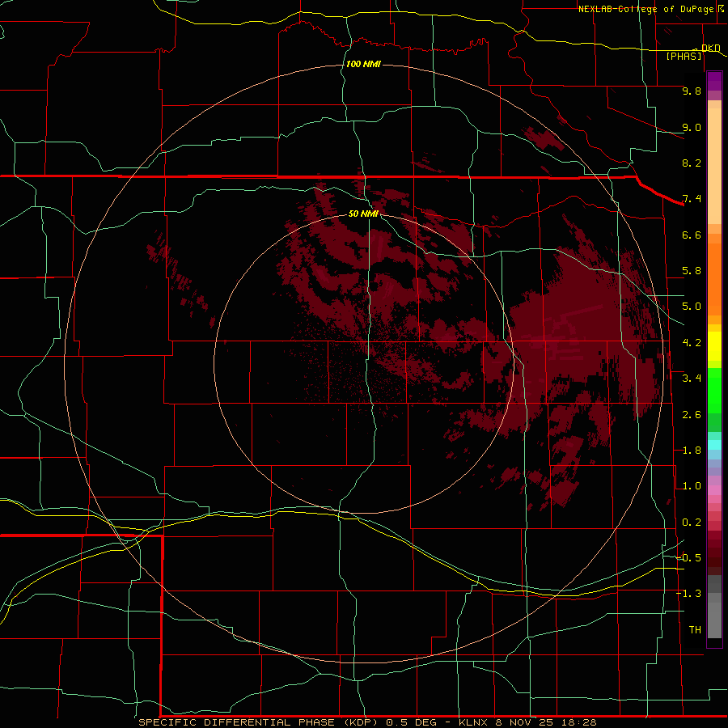Pick the gray color bar segment

(714, 620)
